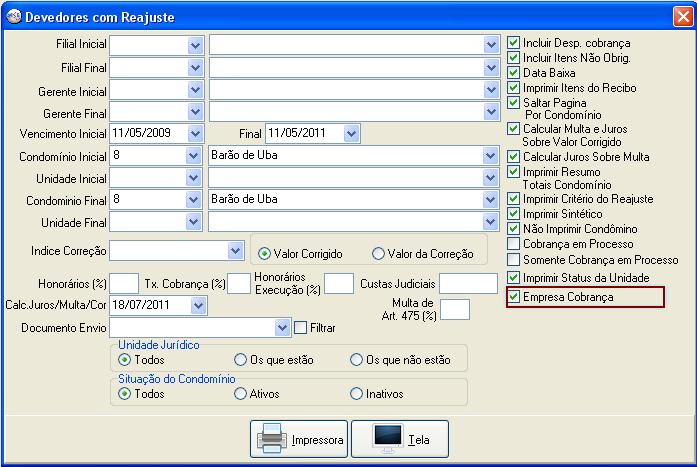The width and height of the screenshot is (697, 467).
Task: Toggle the Empresa Cobrança checkbox
Action: click(x=514, y=297)
